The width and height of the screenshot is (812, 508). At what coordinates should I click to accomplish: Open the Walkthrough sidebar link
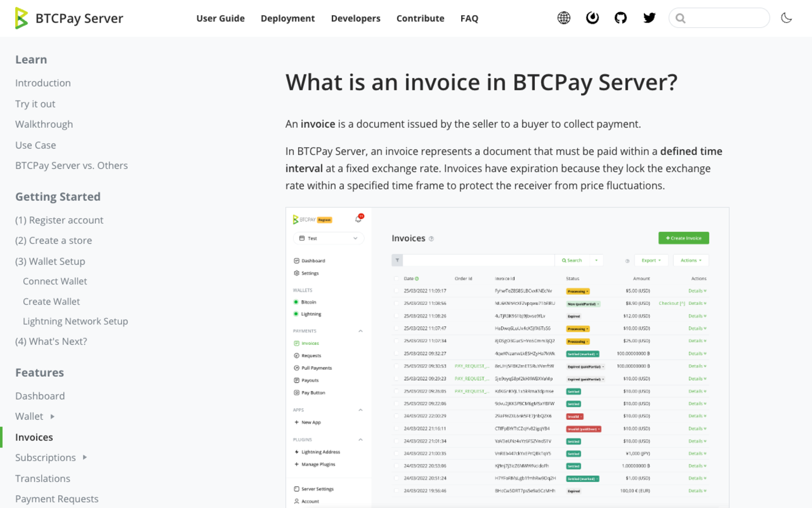coord(44,124)
